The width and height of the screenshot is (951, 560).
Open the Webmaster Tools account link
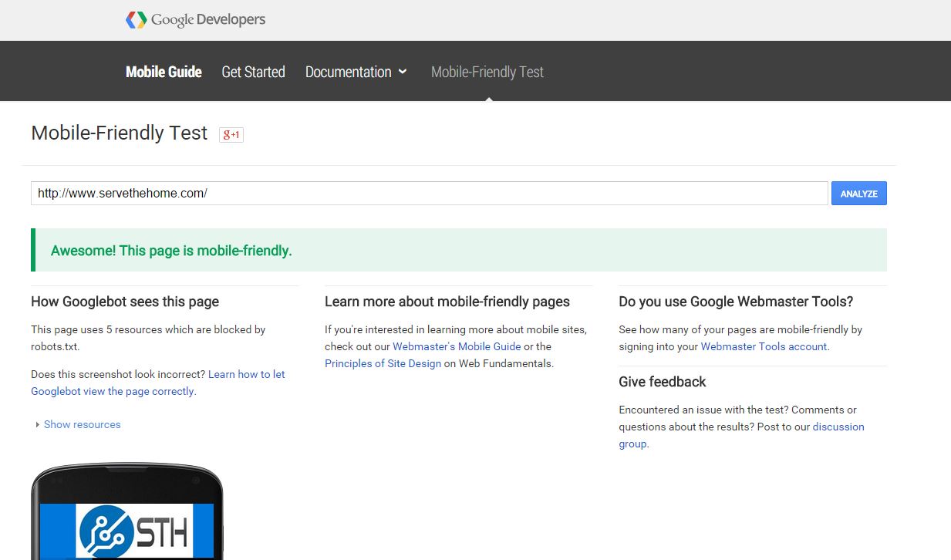pyautogui.click(x=763, y=346)
